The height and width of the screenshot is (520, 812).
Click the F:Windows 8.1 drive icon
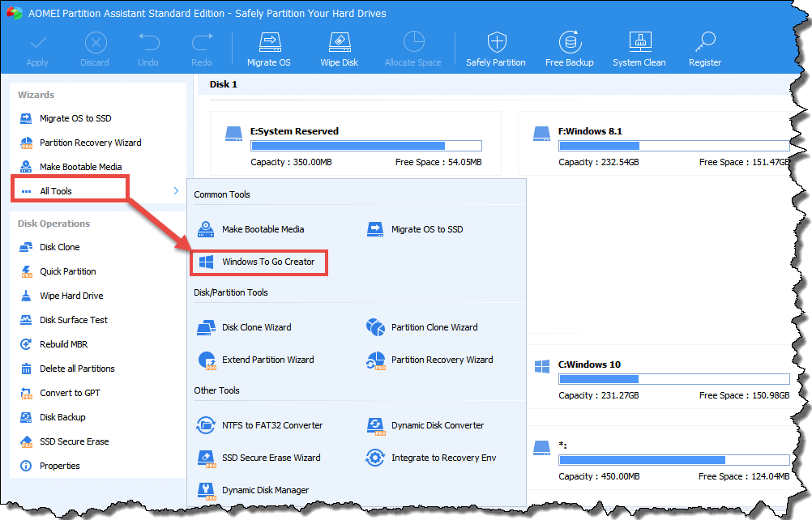(x=541, y=134)
